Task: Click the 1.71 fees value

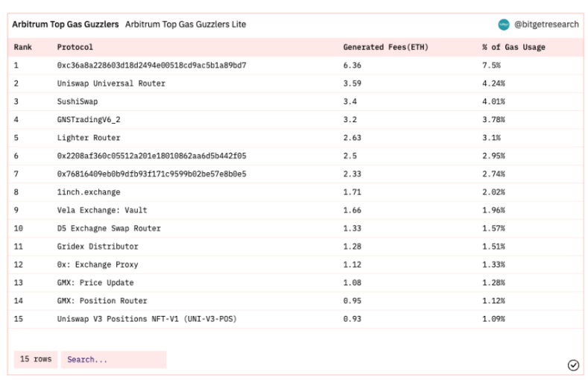Action: [x=352, y=192]
